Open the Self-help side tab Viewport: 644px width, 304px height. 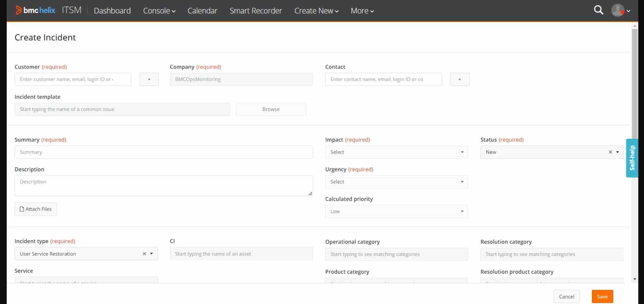[632, 158]
